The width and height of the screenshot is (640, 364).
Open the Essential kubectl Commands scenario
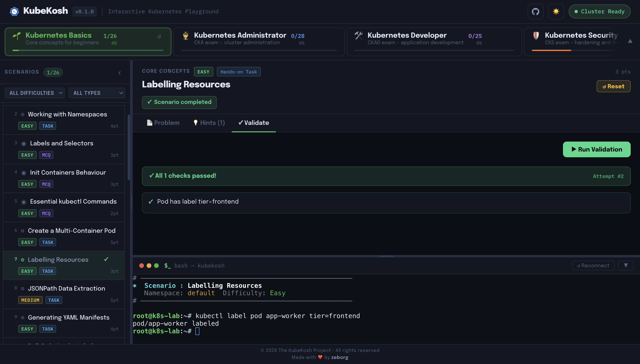64,207
